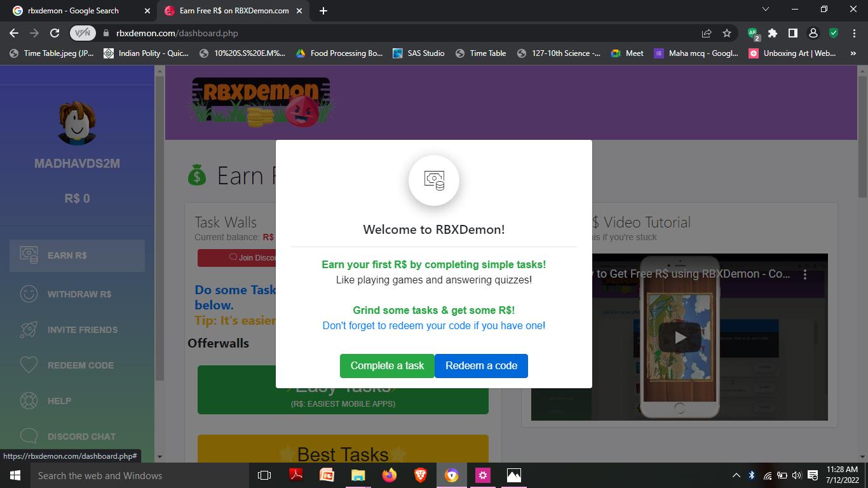Click the sidebar vertical scrollbar
Screen dimensions: 868x488
[159, 229]
